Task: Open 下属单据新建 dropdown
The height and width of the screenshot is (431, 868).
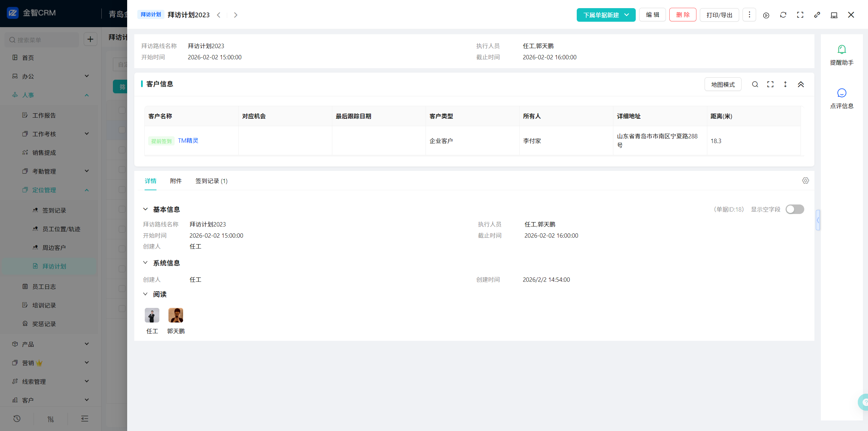Action: (606, 15)
